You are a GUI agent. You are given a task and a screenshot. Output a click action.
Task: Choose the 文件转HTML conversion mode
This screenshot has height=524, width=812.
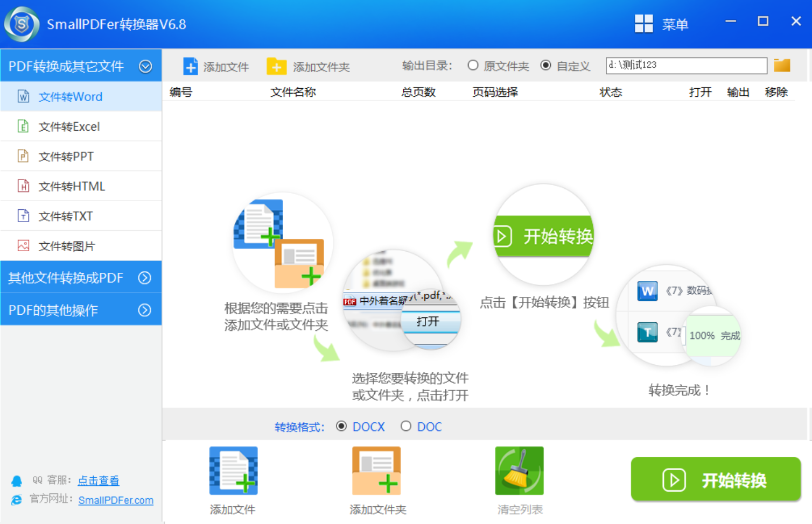click(x=71, y=186)
